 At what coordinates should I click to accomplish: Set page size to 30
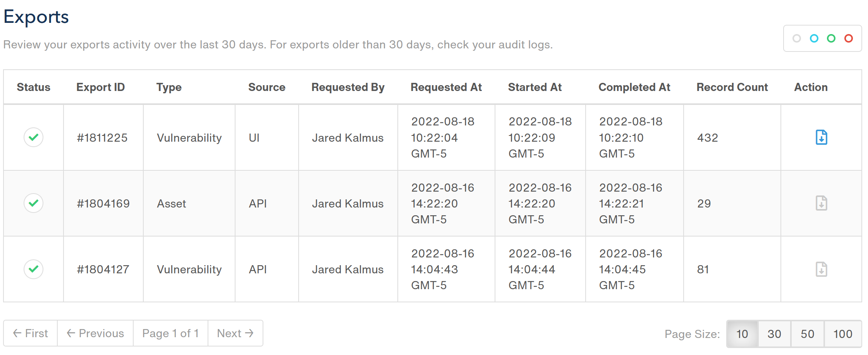point(774,334)
